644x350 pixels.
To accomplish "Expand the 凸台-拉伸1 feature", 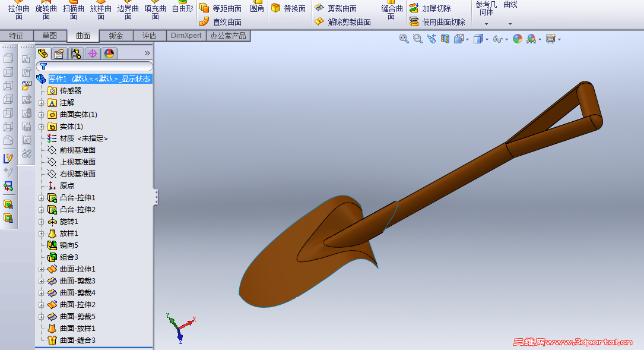I will [x=41, y=198].
